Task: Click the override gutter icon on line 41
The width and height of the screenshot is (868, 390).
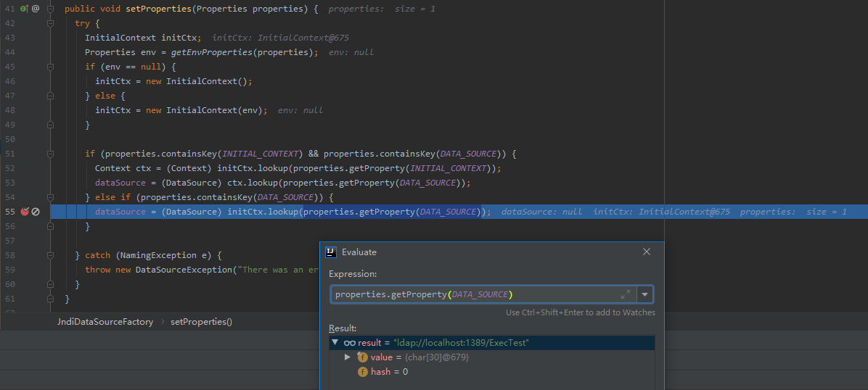Action: click(x=24, y=9)
